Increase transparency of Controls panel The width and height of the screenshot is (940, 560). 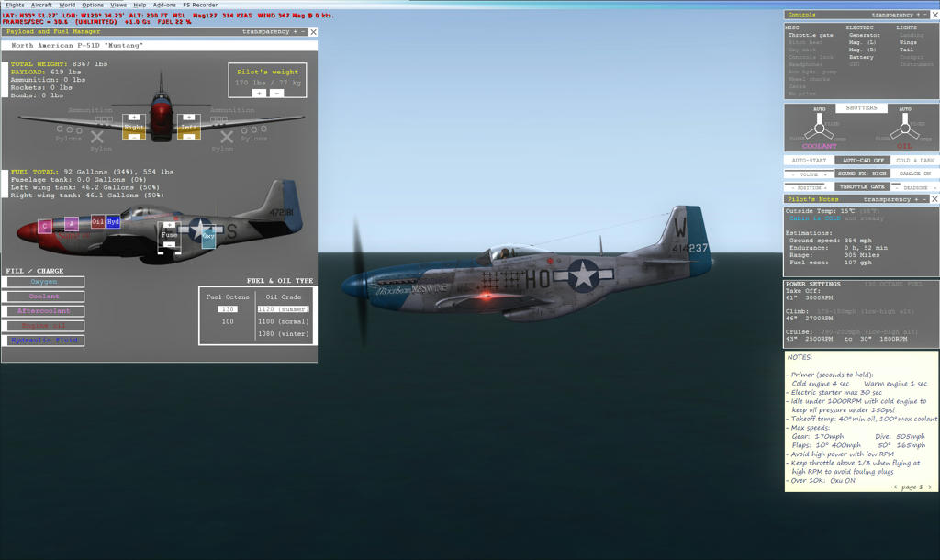(x=918, y=15)
